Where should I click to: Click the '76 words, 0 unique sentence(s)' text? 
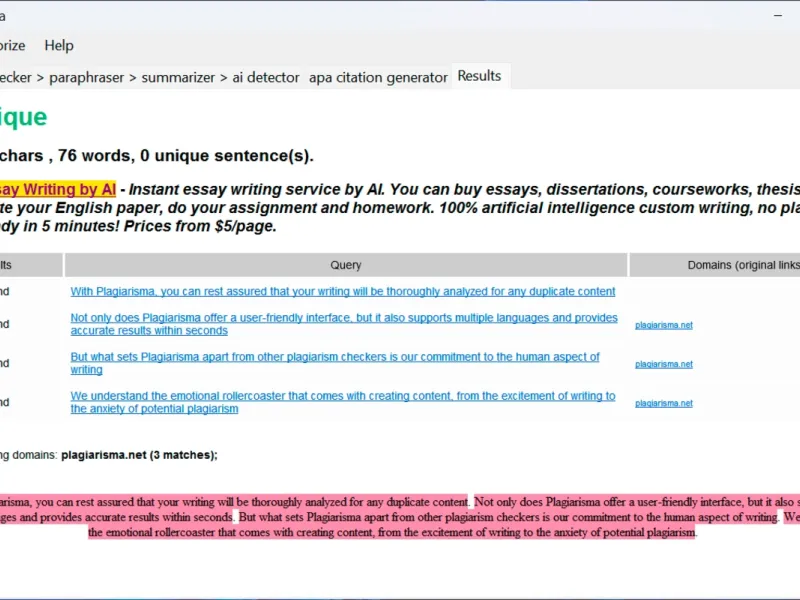186,156
